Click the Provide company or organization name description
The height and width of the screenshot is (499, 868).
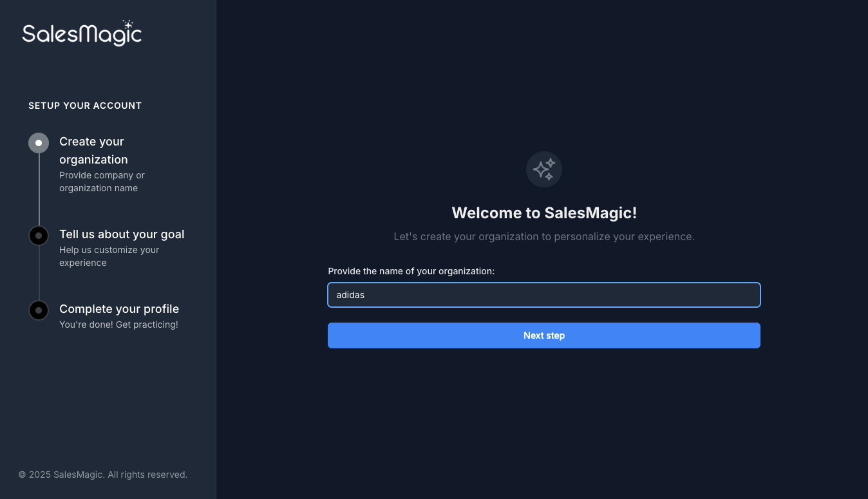102,182
